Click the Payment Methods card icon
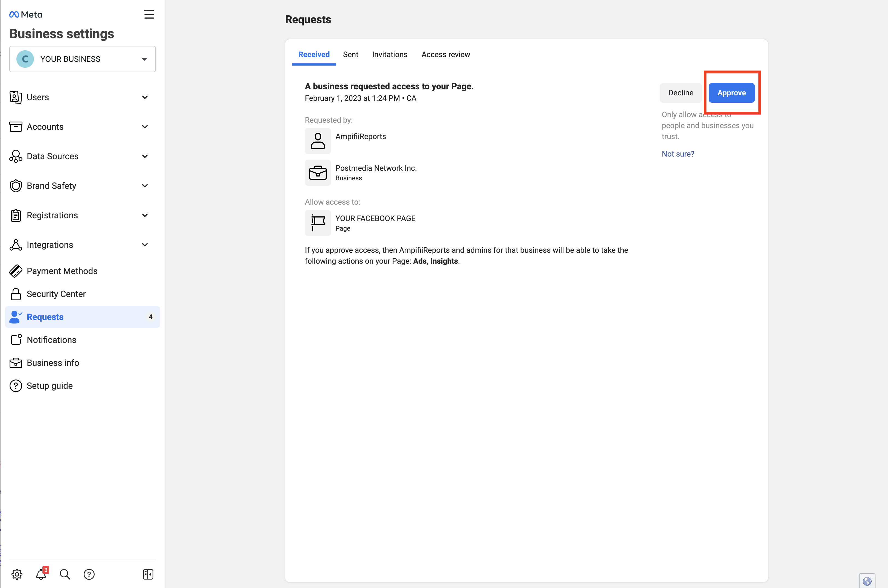The width and height of the screenshot is (888, 588). tap(16, 271)
